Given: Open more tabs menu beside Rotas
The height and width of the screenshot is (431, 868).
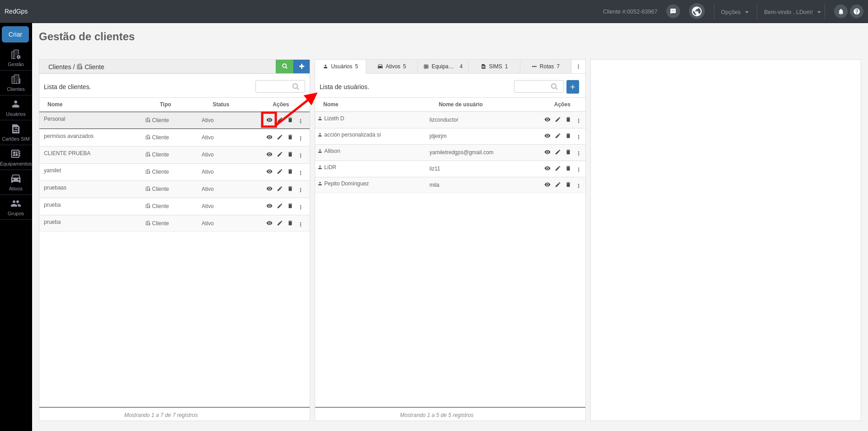Looking at the screenshot, I should click(578, 66).
